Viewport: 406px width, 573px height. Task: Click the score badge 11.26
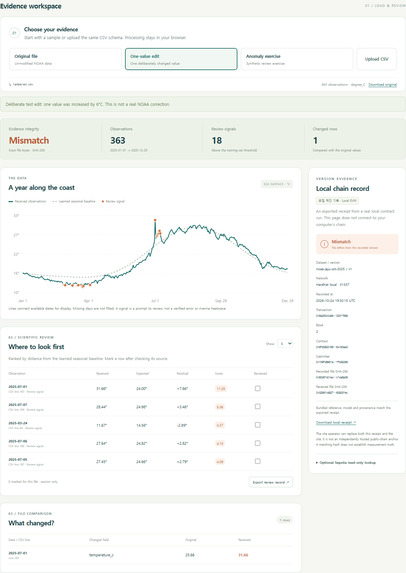pyautogui.click(x=220, y=389)
